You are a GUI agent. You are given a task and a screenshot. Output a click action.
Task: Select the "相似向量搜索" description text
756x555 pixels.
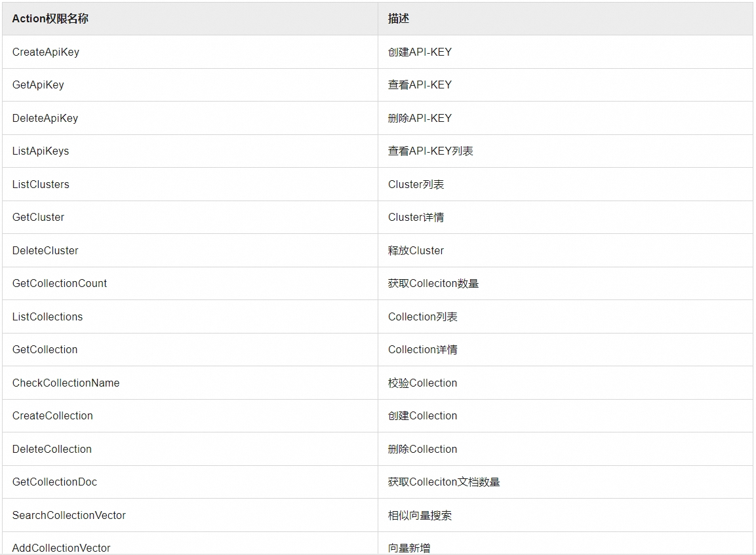pos(420,515)
